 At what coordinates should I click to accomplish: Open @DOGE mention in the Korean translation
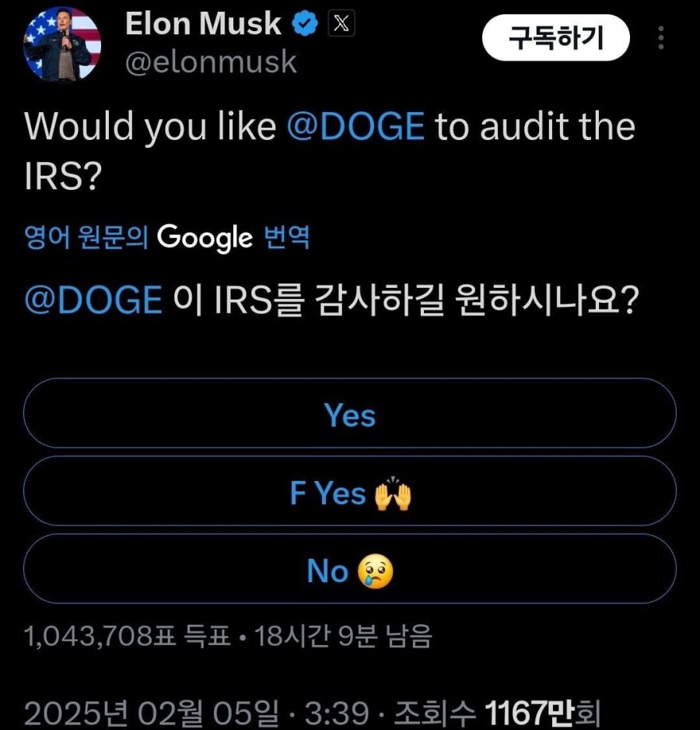click(94, 300)
